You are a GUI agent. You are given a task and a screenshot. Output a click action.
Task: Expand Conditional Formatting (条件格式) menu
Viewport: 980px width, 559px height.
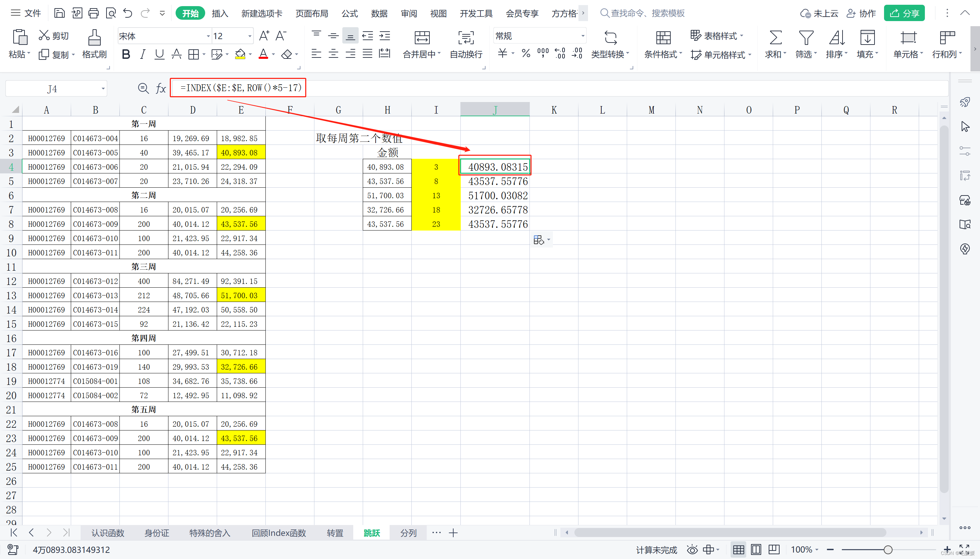click(680, 54)
